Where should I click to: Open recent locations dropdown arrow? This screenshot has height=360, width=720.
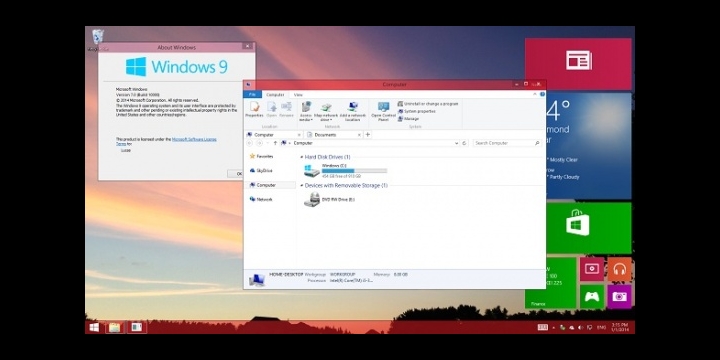click(x=268, y=143)
